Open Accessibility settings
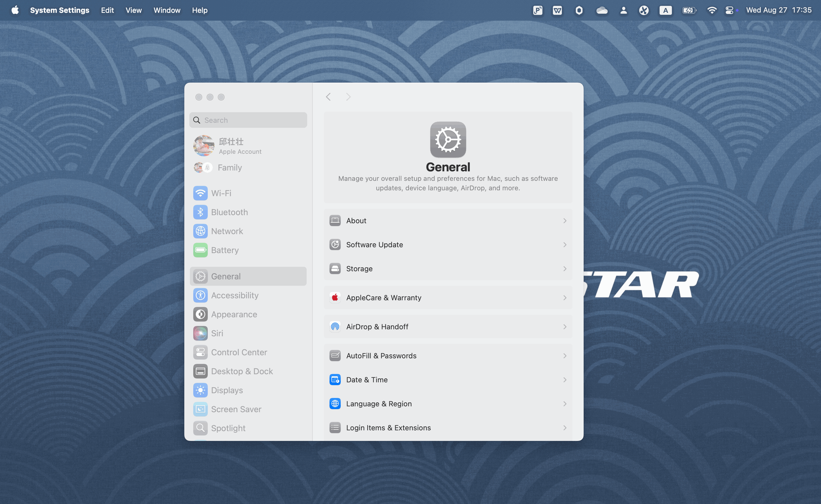The height and width of the screenshot is (504, 821). click(x=248, y=295)
